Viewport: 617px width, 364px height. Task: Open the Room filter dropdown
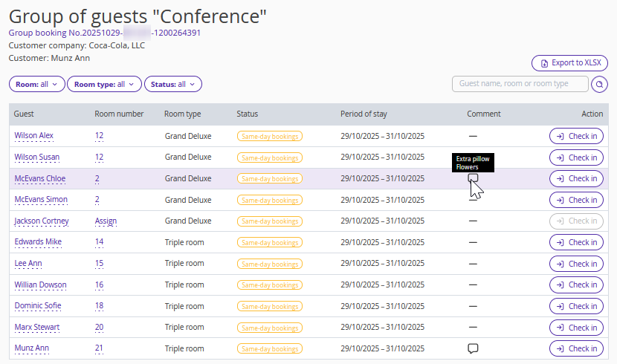click(x=37, y=85)
